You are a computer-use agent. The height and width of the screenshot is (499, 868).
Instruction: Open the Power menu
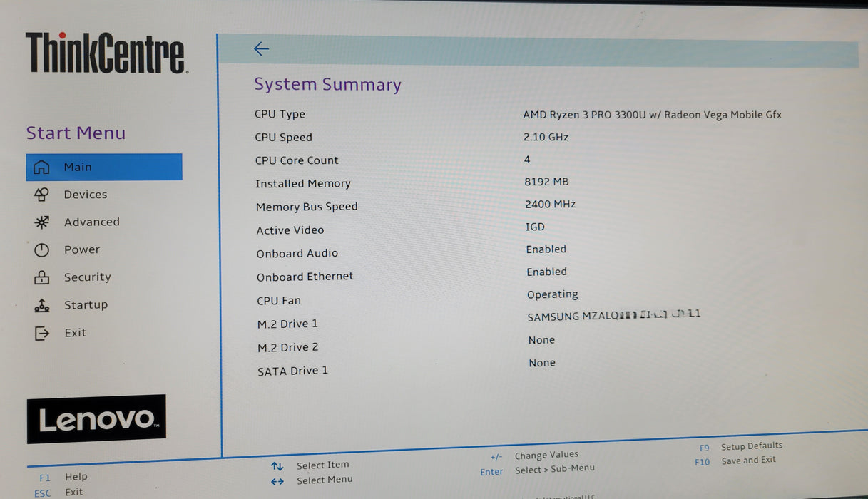tap(82, 249)
